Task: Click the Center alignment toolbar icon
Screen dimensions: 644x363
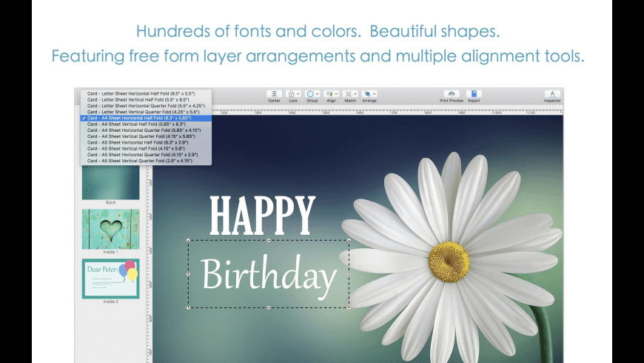Action: [x=274, y=94]
